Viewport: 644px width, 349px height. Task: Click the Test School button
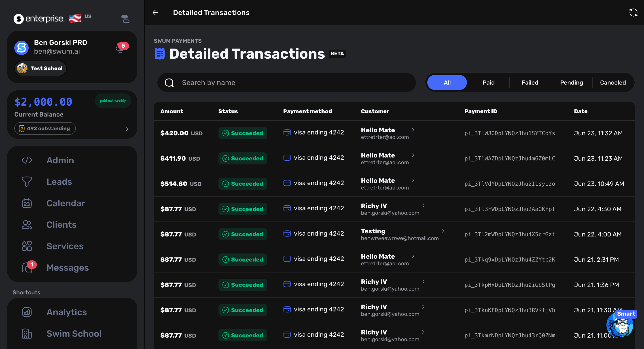tap(40, 68)
